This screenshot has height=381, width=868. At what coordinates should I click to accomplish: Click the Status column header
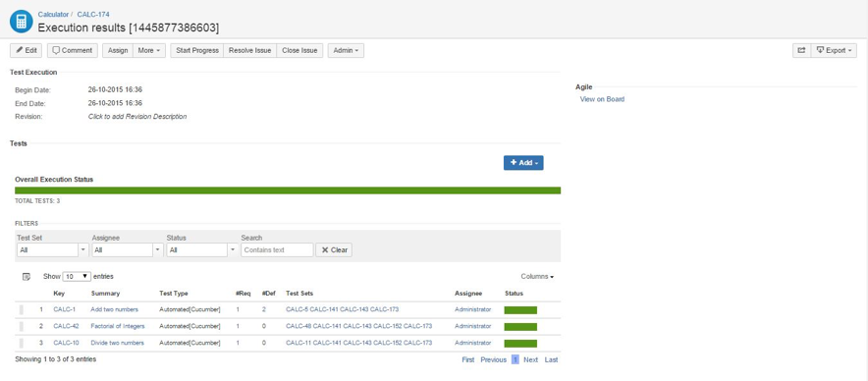pos(514,294)
